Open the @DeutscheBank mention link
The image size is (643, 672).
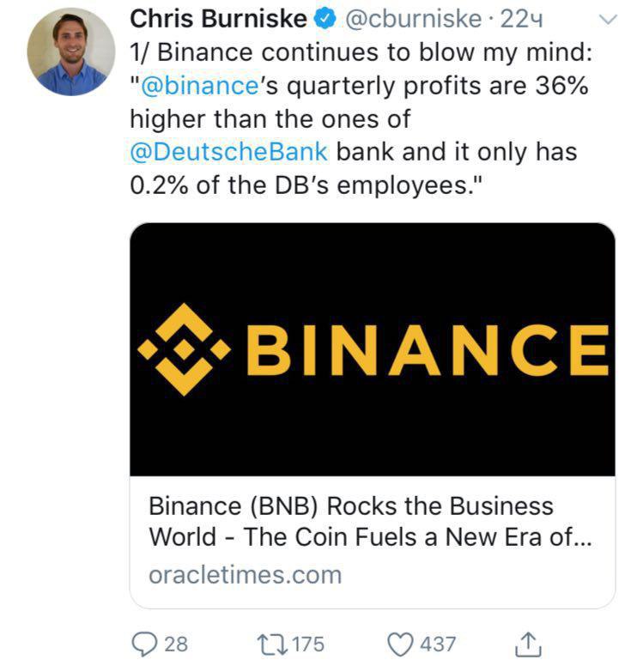[229, 152]
